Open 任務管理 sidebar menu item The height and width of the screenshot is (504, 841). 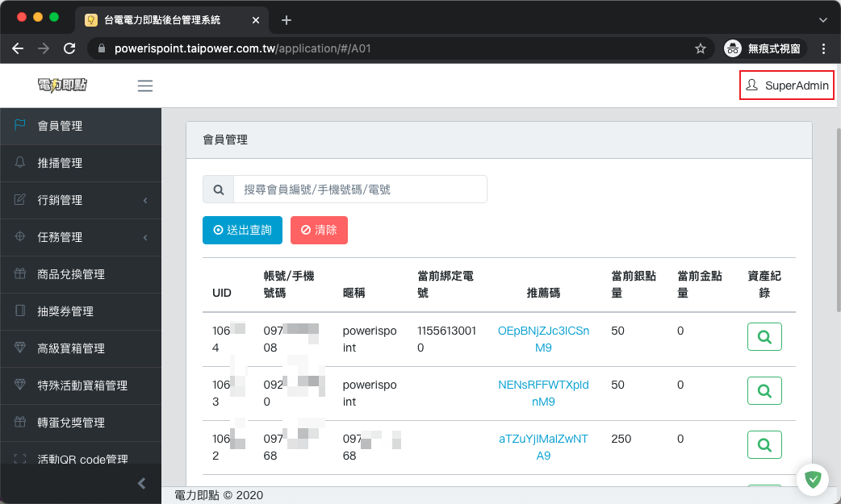click(81, 237)
